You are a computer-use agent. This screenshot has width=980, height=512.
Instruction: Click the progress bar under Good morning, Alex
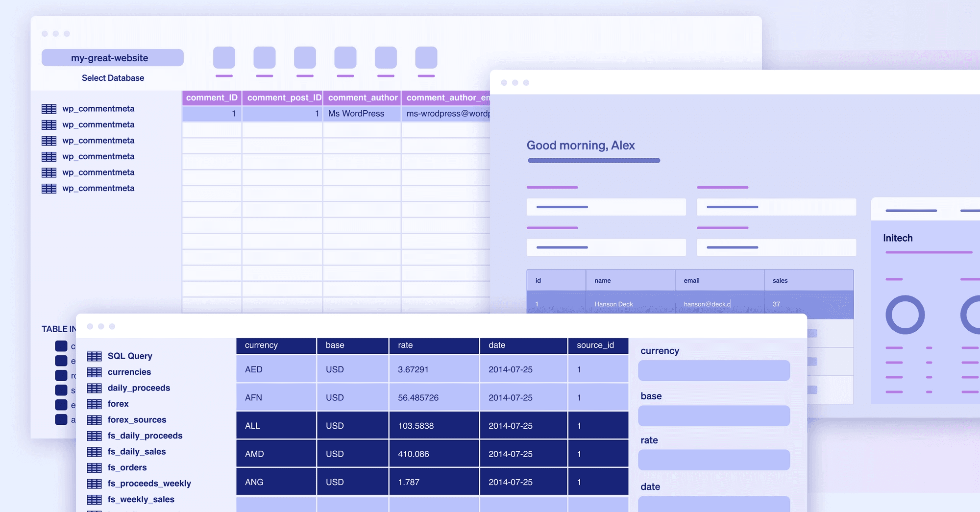pyautogui.click(x=594, y=160)
